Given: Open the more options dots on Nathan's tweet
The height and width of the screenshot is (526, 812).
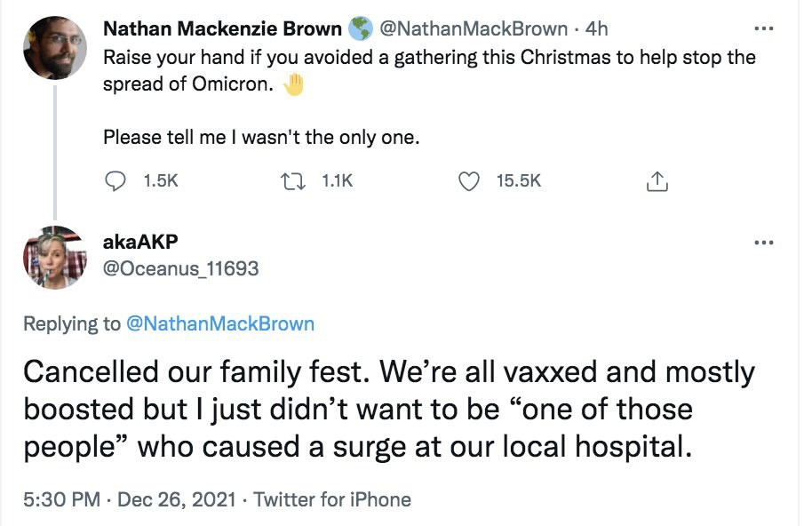Looking at the screenshot, I should (x=763, y=28).
